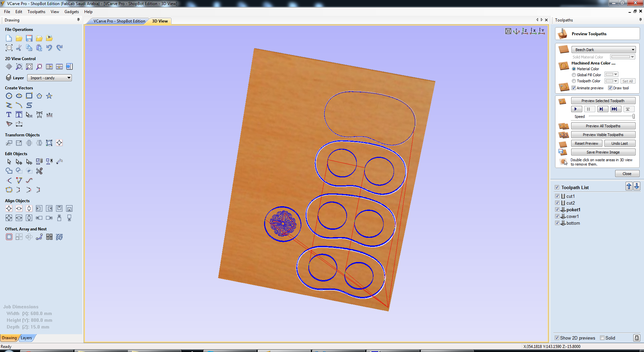Adjust the preview Speed slider
Screen dimensions: 644x352
coord(634,117)
